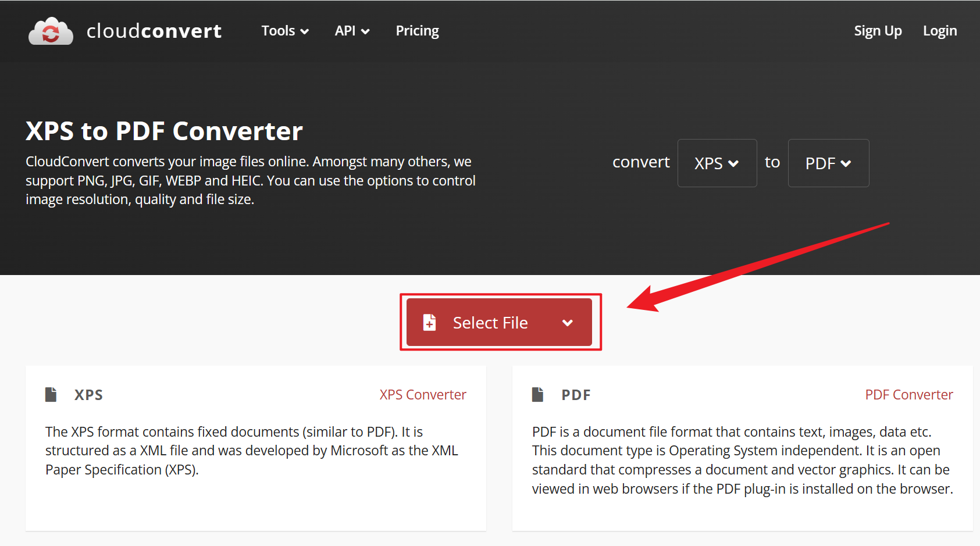Open the XPS source format dropdown
The width and height of the screenshot is (980, 546).
tap(717, 163)
